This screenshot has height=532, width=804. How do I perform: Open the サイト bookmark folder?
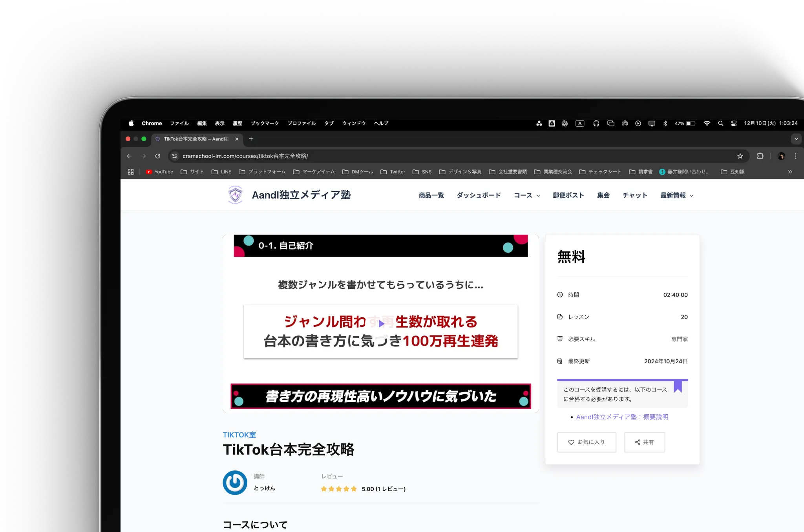coord(192,172)
